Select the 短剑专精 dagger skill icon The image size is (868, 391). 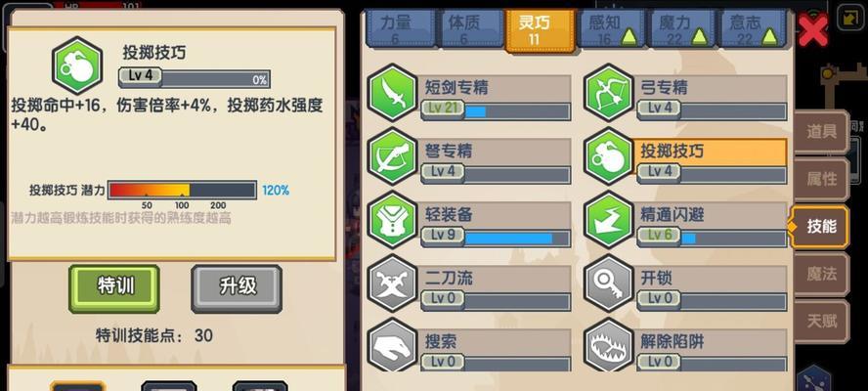(x=392, y=93)
